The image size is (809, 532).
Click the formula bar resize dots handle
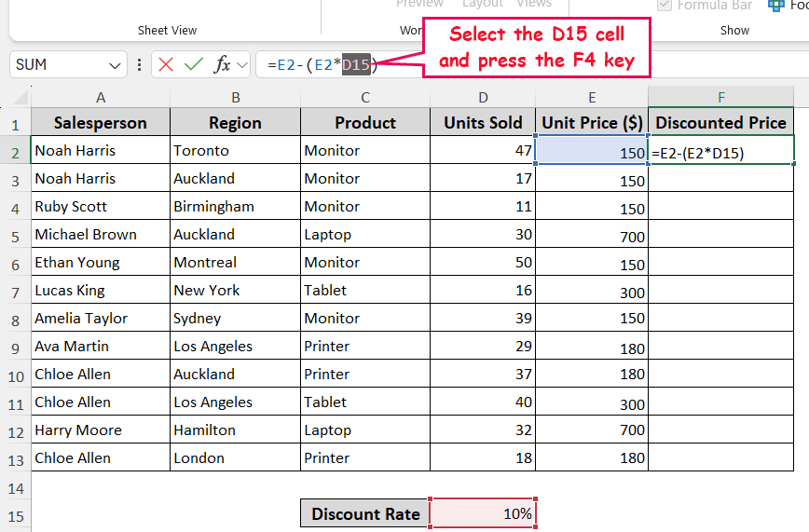tap(140, 64)
